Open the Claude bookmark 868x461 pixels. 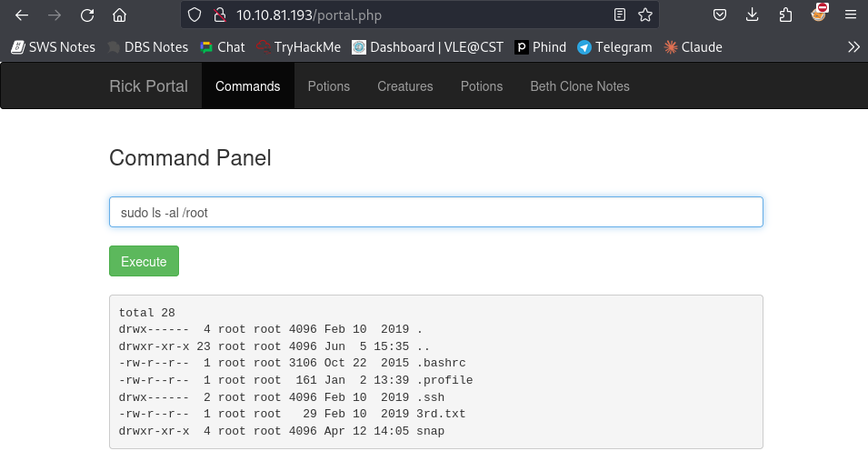tap(693, 47)
